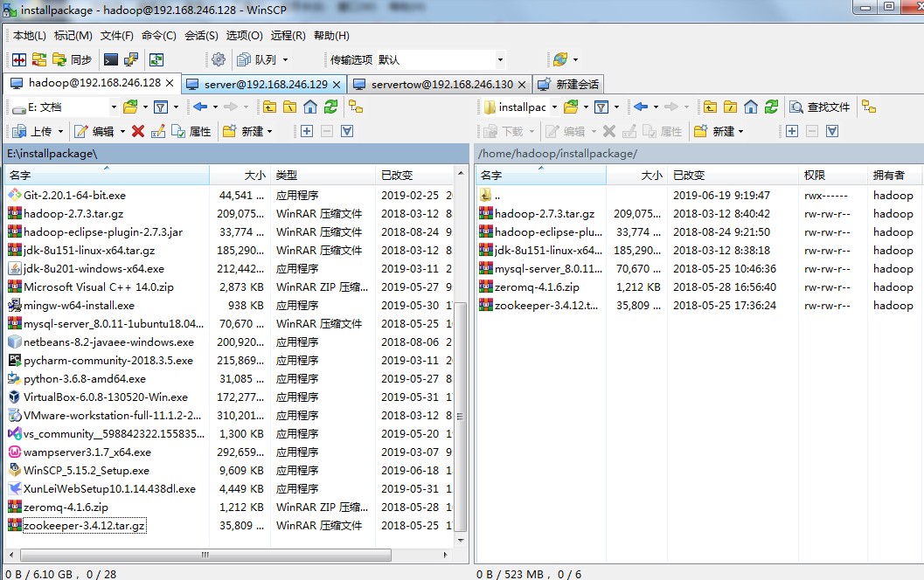
Task: Select local file pycharm-community-2018.3.5.exe
Action: click(108, 361)
